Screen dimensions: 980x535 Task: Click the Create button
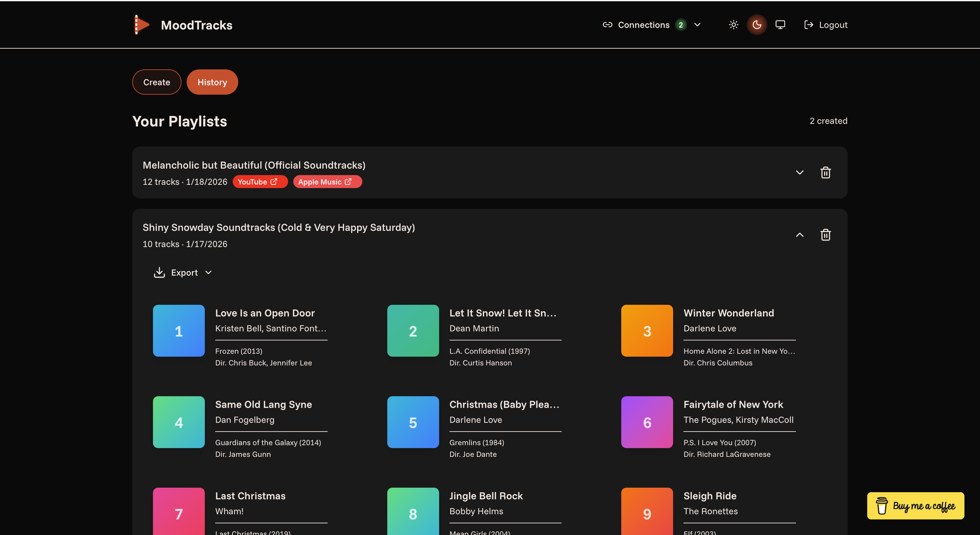click(156, 82)
